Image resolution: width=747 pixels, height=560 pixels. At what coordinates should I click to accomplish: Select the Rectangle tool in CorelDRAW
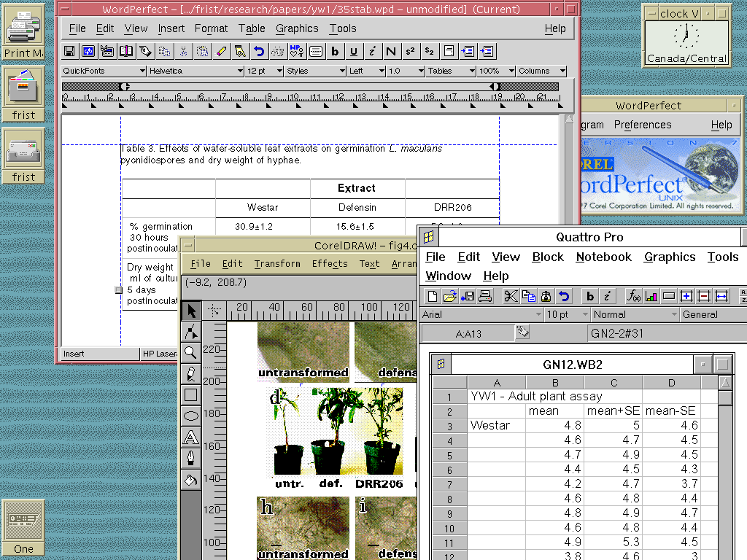click(191, 394)
